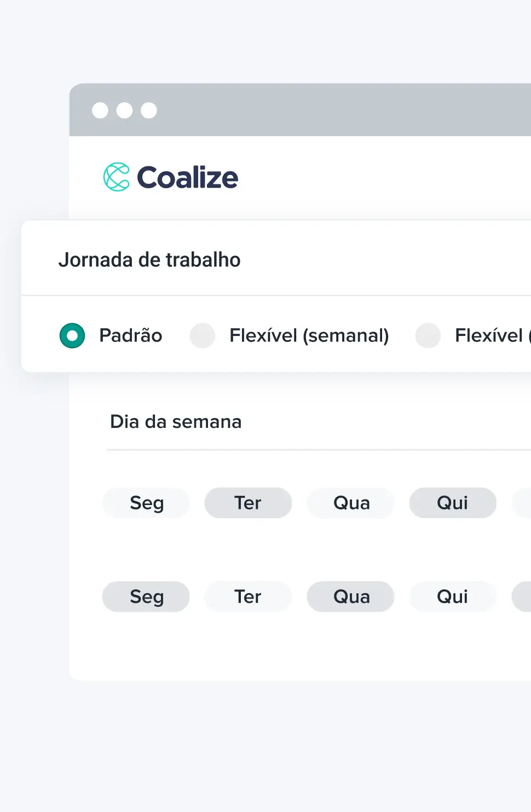Click the middle white dot in title bar
531x812 pixels.
(124, 111)
